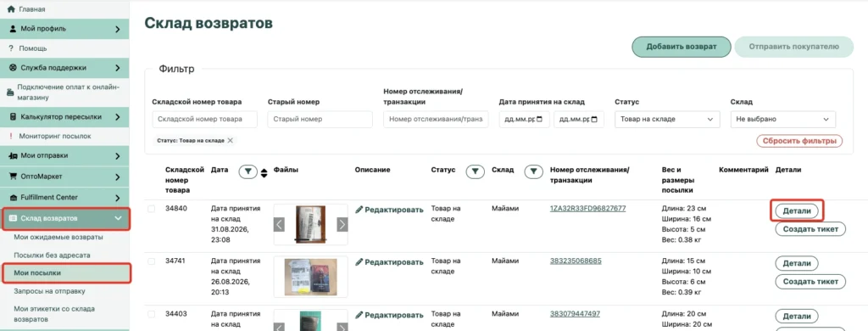Open Детали for item 34403
Image resolution: width=868 pixels, height=331 pixels.
click(x=797, y=317)
